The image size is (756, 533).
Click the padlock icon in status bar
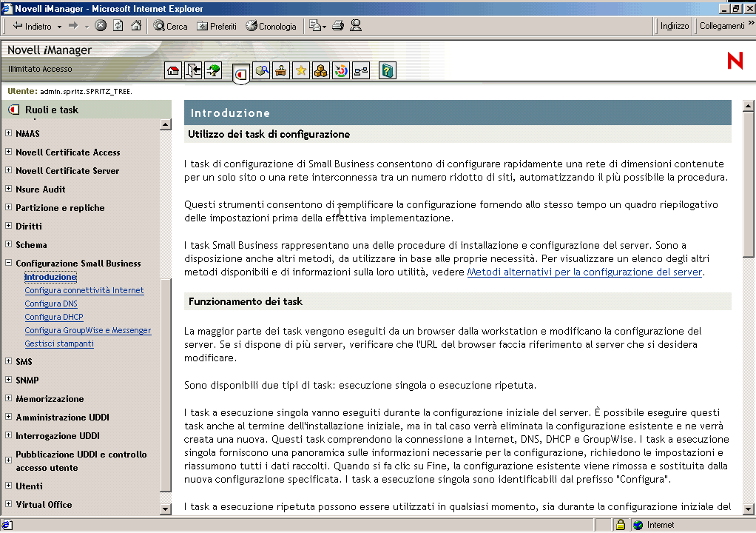pos(620,524)
